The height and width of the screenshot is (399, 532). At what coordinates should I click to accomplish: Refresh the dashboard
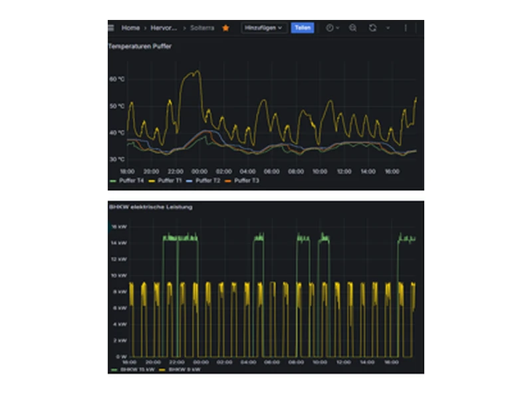(x=372, y=28)
